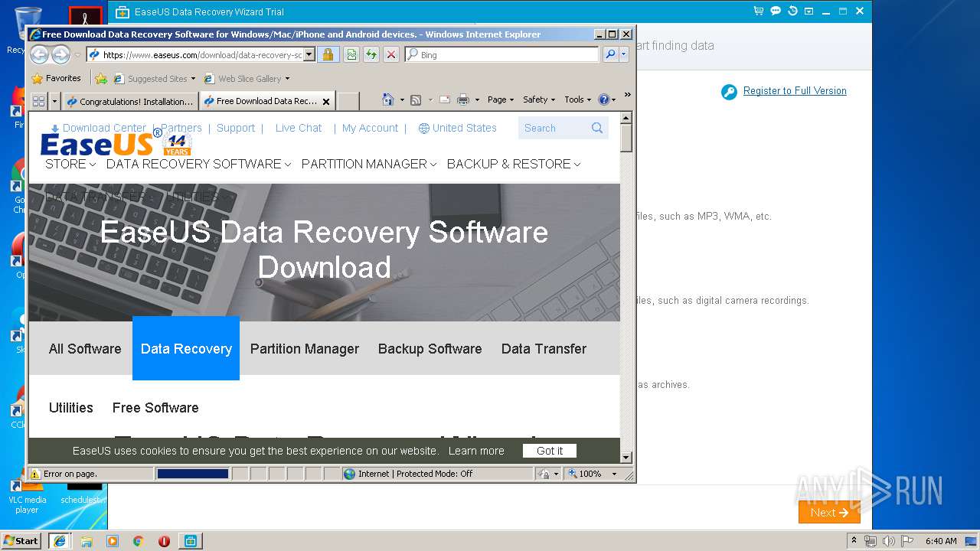Click the shopping cart icon in EaseUS title bar
The width and height of the screenshot is (980, 551).
[759, 11]
